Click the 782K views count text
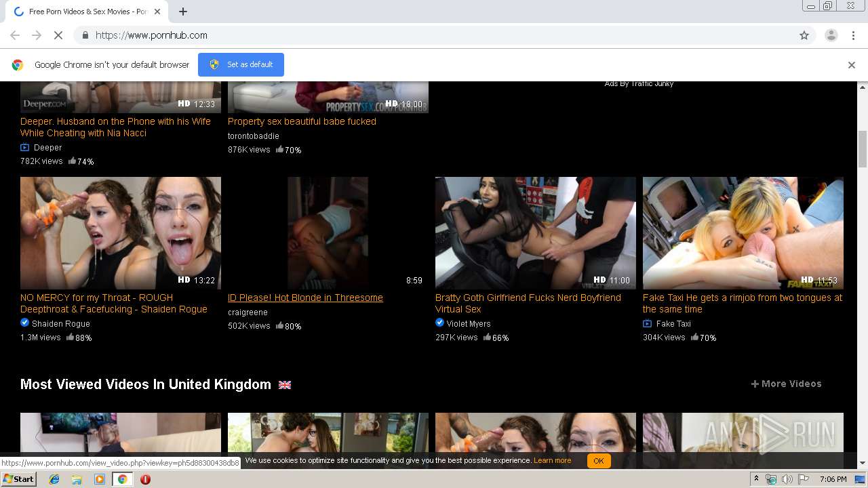This screenshot has width=868, height=488. (41, 161)
